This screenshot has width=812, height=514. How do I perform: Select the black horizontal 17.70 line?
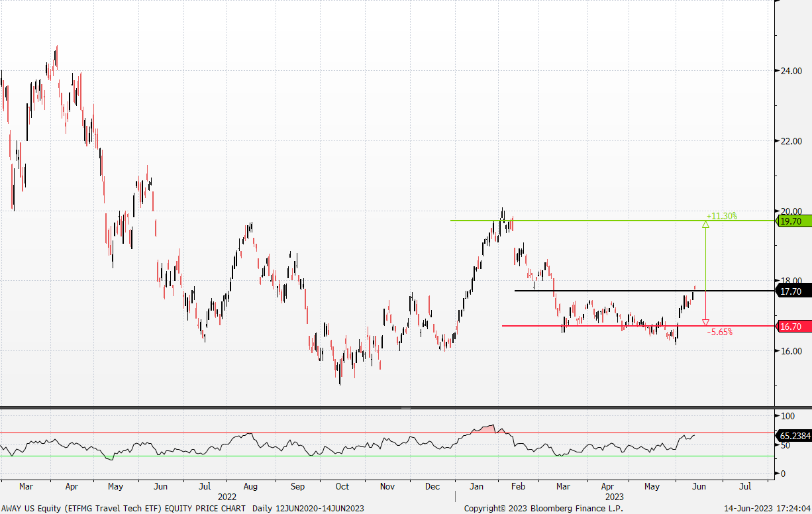[x=644, y=291]
